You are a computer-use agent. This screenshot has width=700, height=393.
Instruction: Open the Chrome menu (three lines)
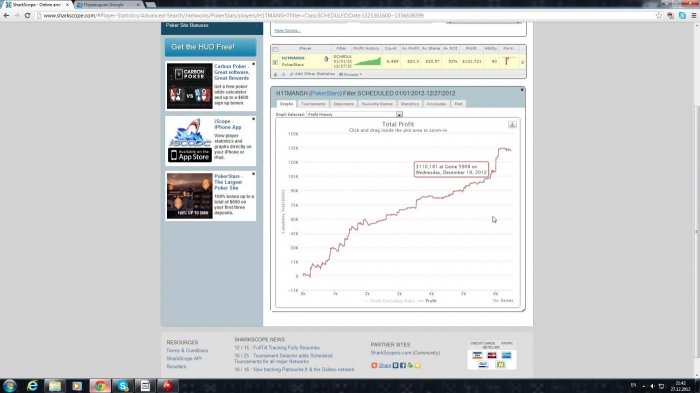coord(693,15)
